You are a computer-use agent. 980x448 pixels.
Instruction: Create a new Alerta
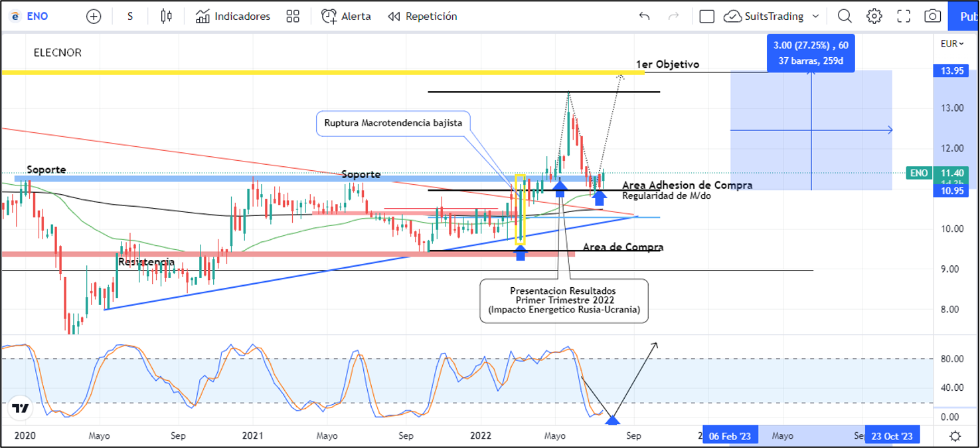click(346, 17)
